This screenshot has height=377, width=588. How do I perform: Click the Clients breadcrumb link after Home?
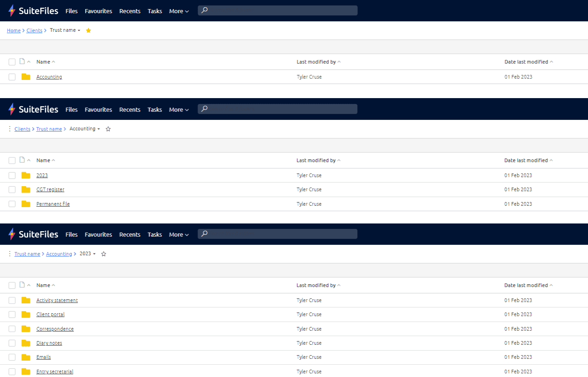tap(35, 30)
